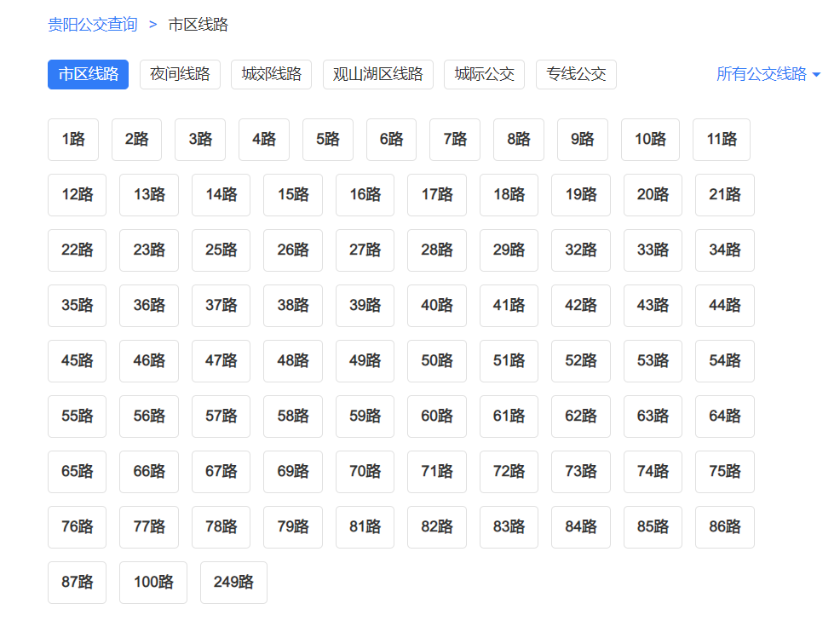The image size is (840, 632).
Task: Go to 贵阳公交查询 breadcrumb link
Action: tap(93, 25)
